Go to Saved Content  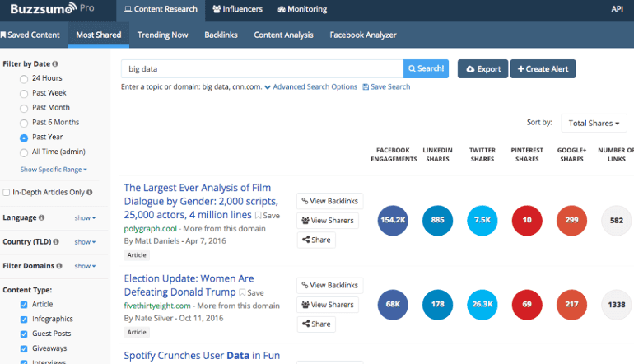[30, 35]
